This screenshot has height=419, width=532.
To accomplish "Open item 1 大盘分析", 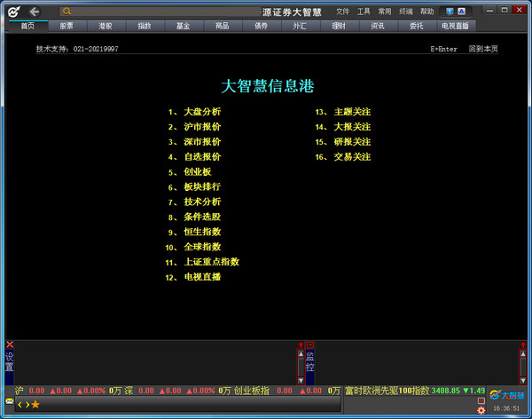I will click(x=202, y=112).
